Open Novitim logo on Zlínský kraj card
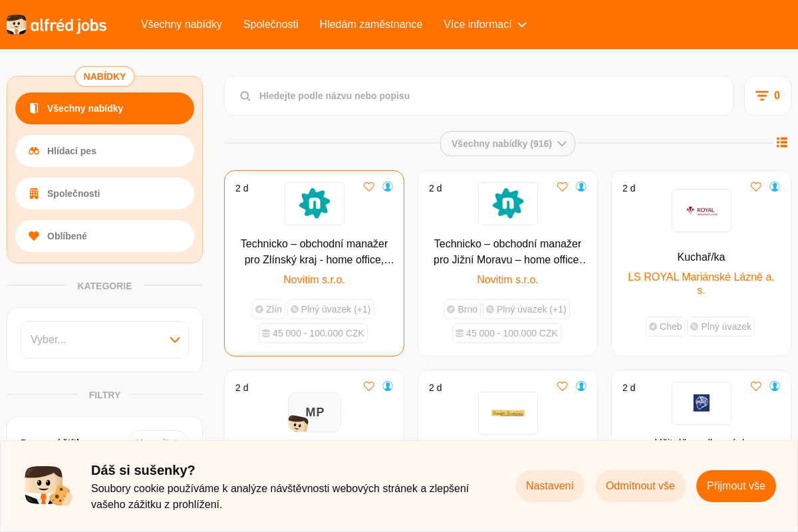The image size is (798, 532). coord(315,203)
